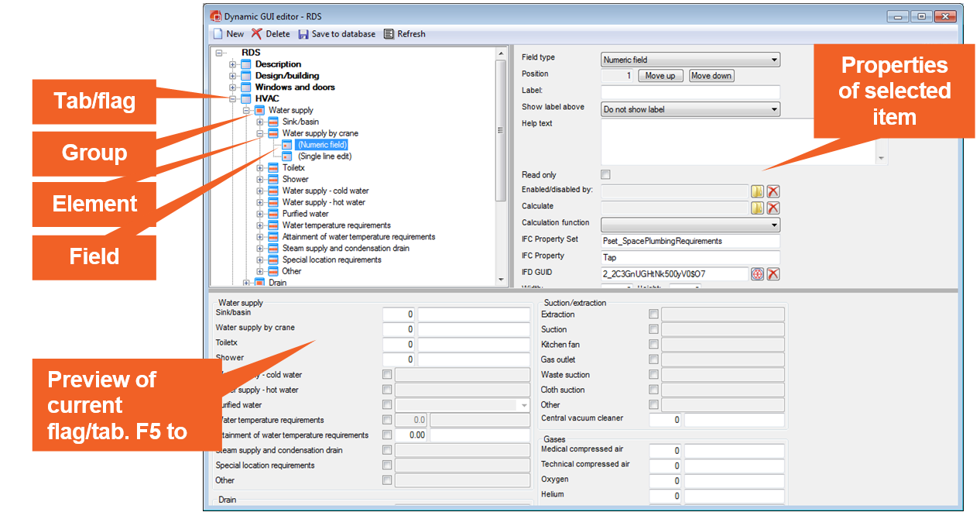The image size is (980, 519).
Task: Click the IFC Property Set input field
Action: 690,241
